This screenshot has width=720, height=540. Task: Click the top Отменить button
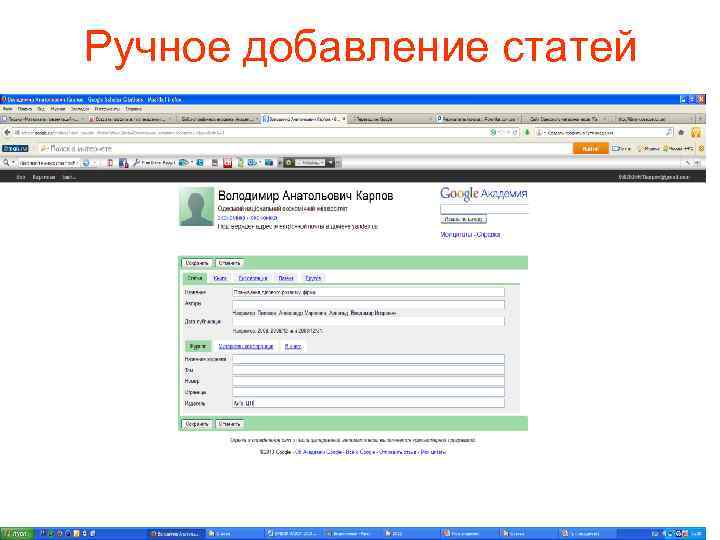coord(229,263)
